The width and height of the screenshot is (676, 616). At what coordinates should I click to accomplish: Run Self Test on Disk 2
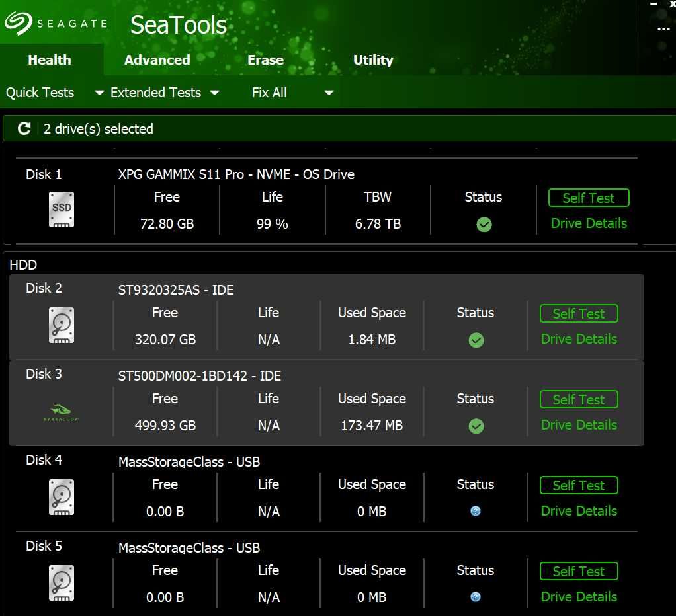(579, 313)
